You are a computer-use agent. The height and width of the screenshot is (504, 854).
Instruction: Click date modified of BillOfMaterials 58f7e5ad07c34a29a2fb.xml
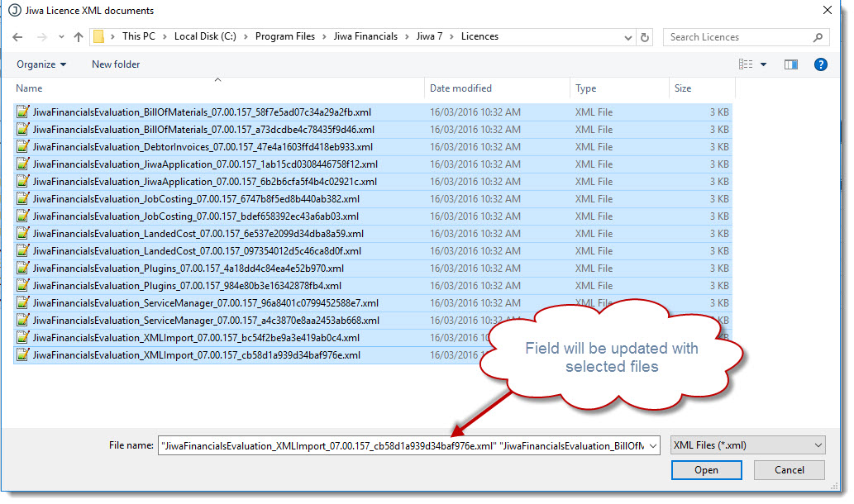coord(475,112)
